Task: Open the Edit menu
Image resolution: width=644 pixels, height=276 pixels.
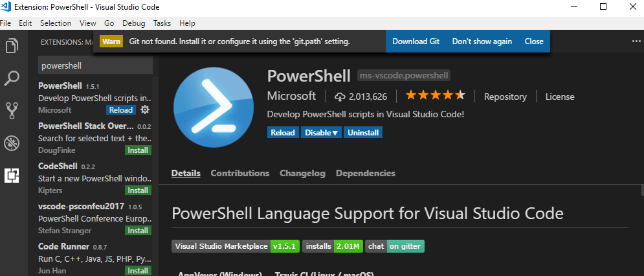Action: (x=25, y=23)
